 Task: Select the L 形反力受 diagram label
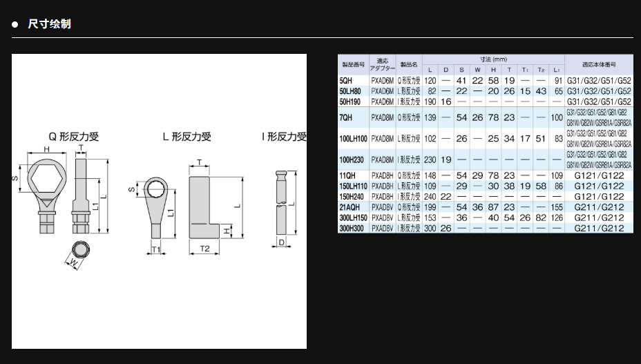click(186, 137)
